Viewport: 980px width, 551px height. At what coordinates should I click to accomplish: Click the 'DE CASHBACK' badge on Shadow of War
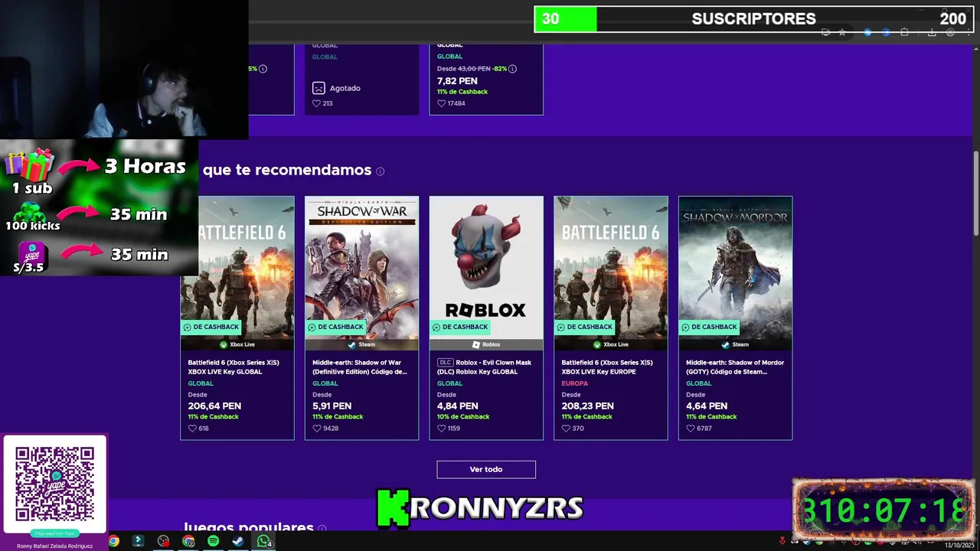click(335, 327)
